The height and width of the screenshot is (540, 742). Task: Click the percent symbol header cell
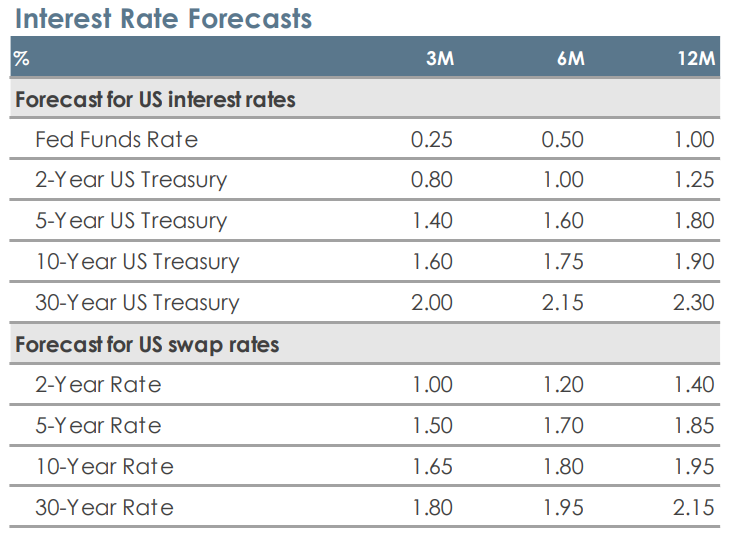coord(21,58)
